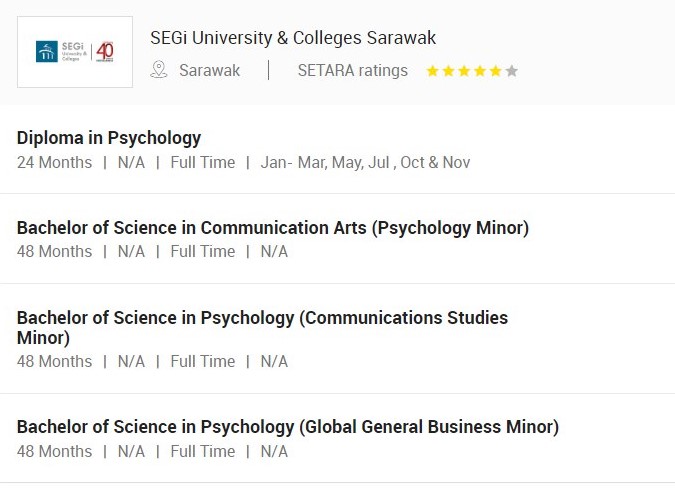Open Communication Arts (Psychology Minor) course

[x=273, y=228]
